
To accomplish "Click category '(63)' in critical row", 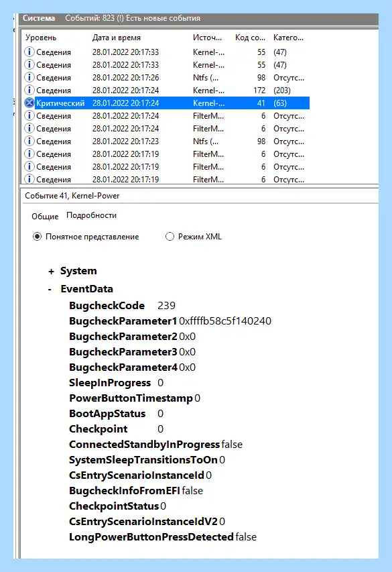I will pyautogui.click(x=280, y=103).
